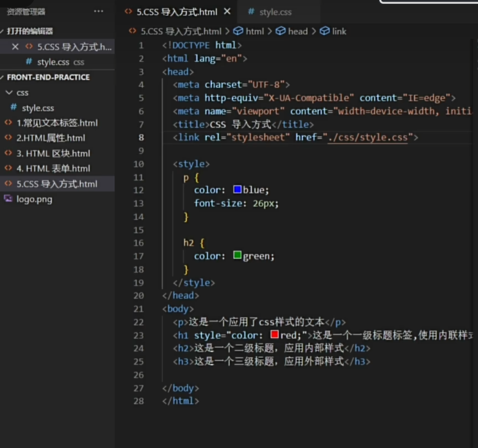The width and height of the screenshot is (478, 448).
Task: Click the cube icon before head breadcrumb
Action: click(281, 31)
